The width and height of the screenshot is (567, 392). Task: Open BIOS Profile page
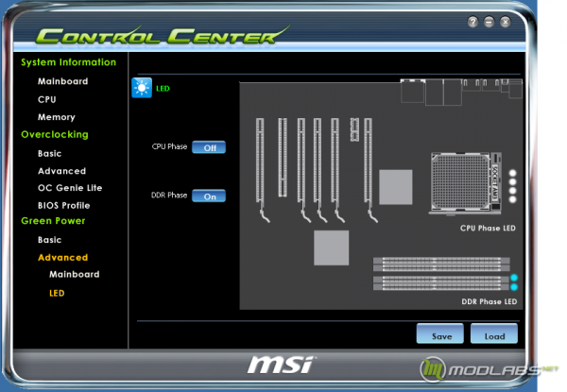pos(63,206)
